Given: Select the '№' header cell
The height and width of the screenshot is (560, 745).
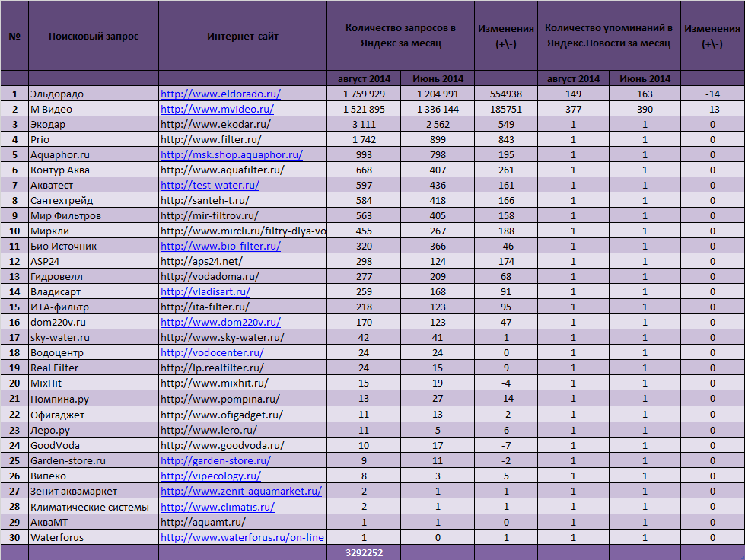Looking at the screenshot, I should pyautogui.click(x=14, y=36).
